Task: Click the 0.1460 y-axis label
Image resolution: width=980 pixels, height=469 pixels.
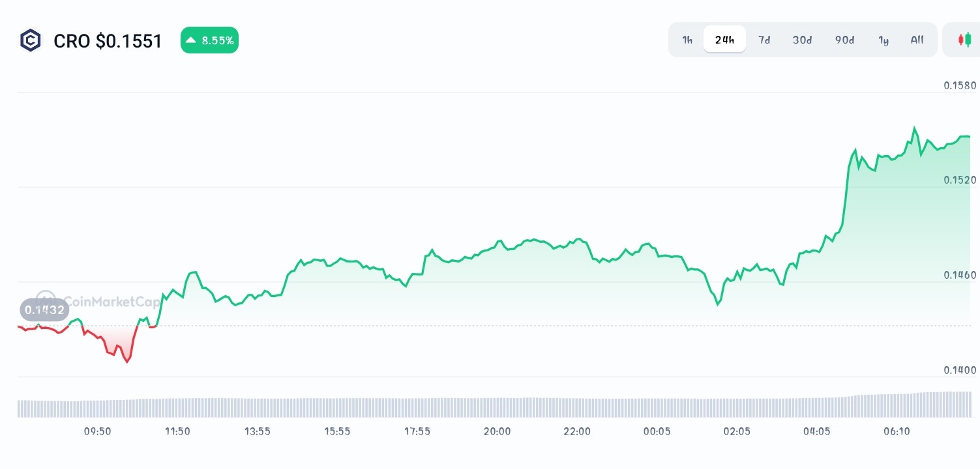Action: [960, 275]
